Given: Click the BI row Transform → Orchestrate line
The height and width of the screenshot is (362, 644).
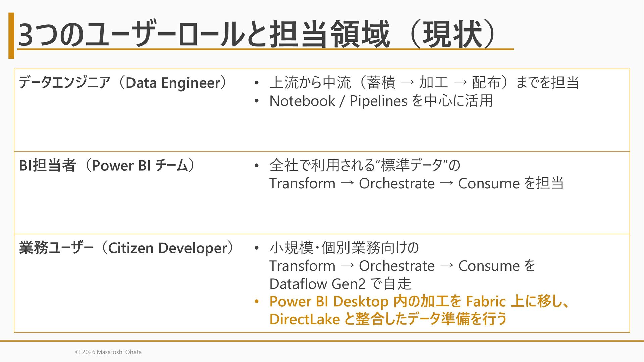Looking at the screenshot, I should point(416,183).
